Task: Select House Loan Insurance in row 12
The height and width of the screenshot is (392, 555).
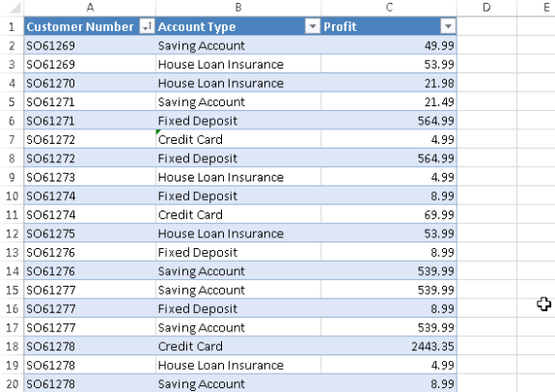Action: click(x=238, y=234)
